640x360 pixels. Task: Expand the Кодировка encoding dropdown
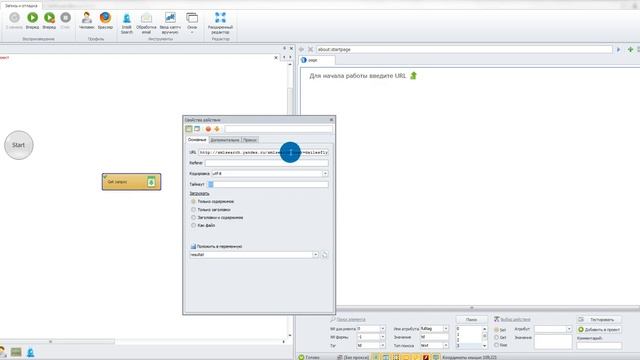[x=325, y=173]
